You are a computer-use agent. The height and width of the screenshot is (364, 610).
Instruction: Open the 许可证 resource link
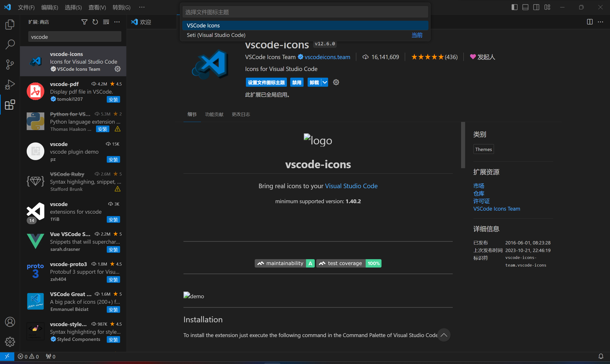click(x=481, y=201)
